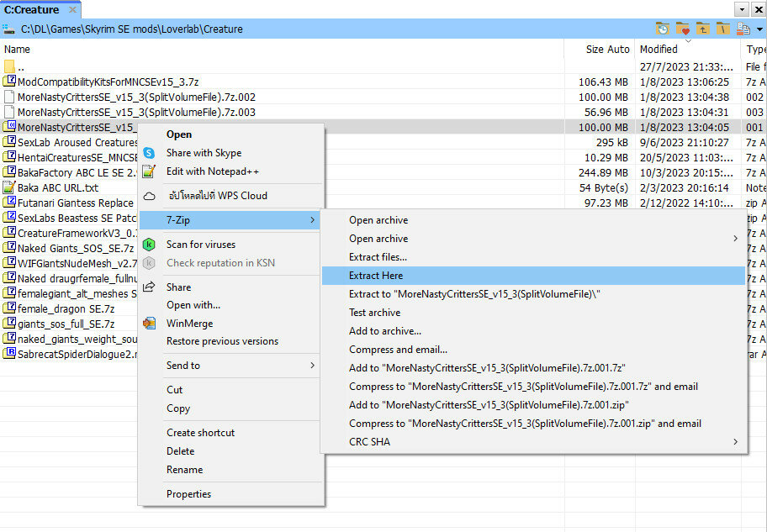Click the parent folder '..' icon
Screen dimensions: 767x532
[x=8, y=66]
